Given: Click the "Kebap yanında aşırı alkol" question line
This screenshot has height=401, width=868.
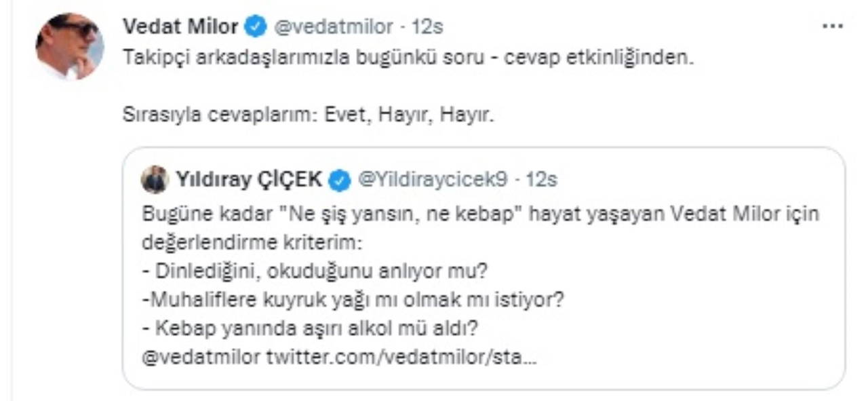Looking at the screenshot, I should pos(311,329).
